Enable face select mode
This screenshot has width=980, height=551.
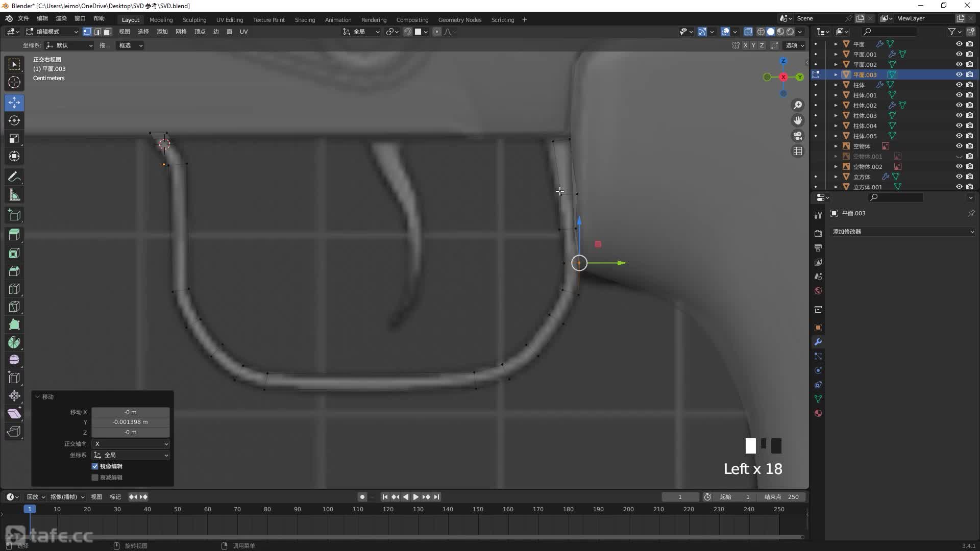[107, 32]
